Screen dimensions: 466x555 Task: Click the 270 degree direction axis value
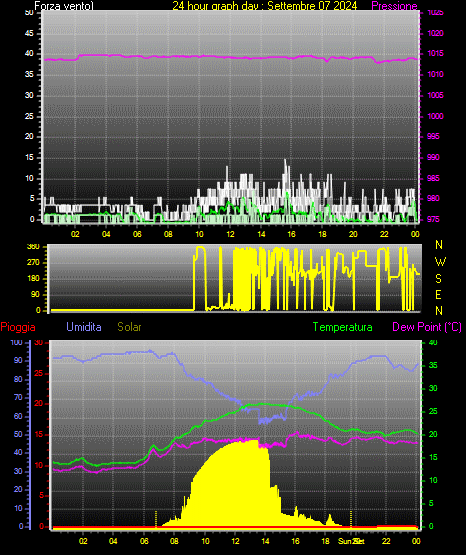[x=33, y=263]
